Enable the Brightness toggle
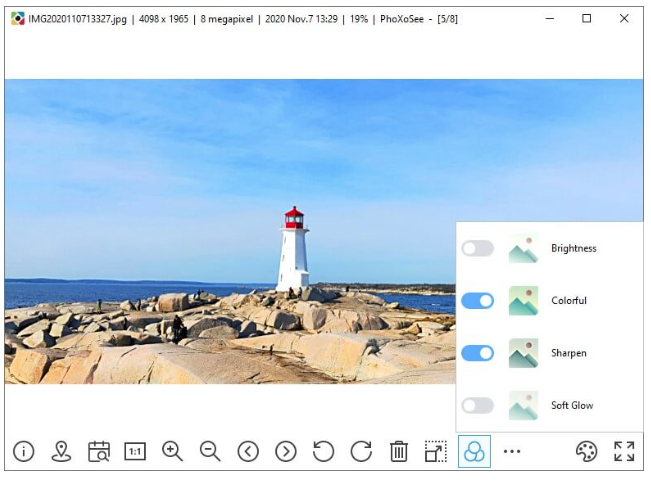651x482 pixels. (x=478, y=248)
